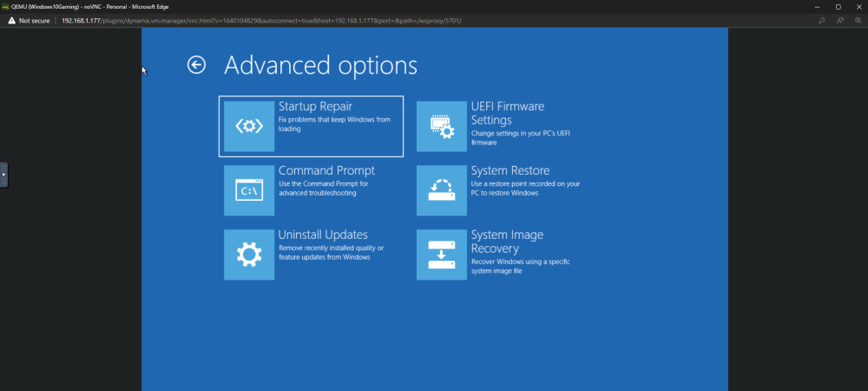
Task: Choose the System Restore title
Action: pos(510,170)
